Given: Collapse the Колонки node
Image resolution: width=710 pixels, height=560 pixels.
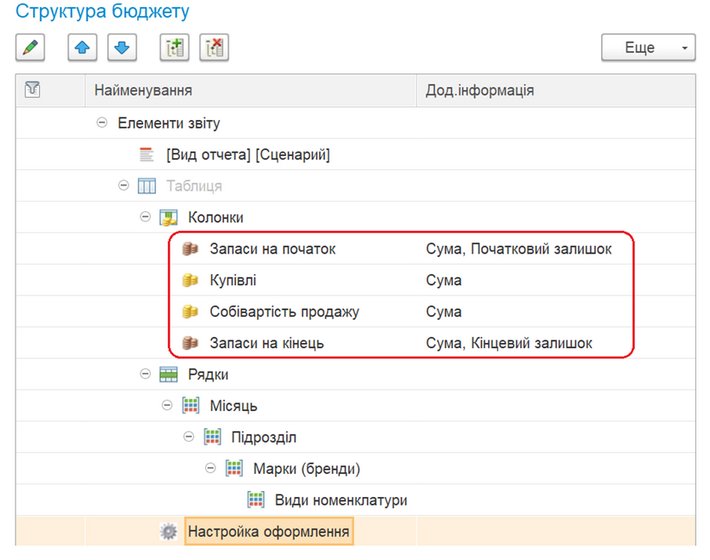Looking at the screenshot, I should click(x=145, y=217).
